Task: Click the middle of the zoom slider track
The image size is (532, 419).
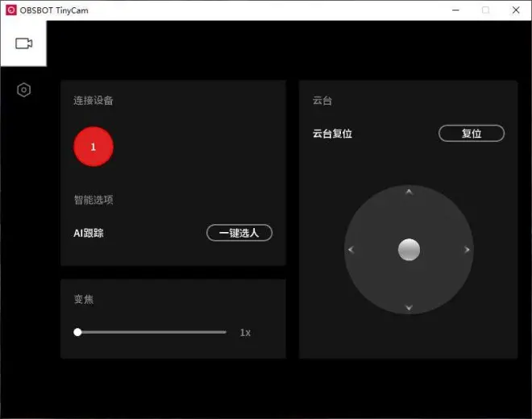Action: point(150,332)
